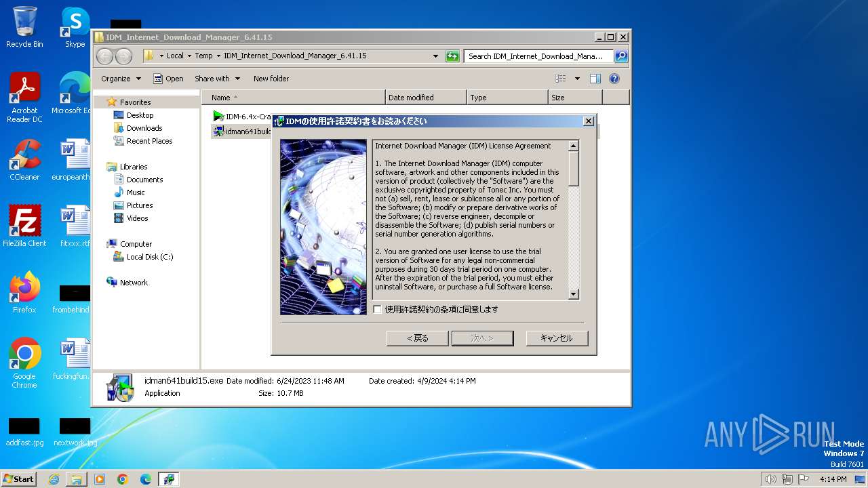
Task: Click the Acrobat Reader DC desktop icon
Action: [24, 98]
